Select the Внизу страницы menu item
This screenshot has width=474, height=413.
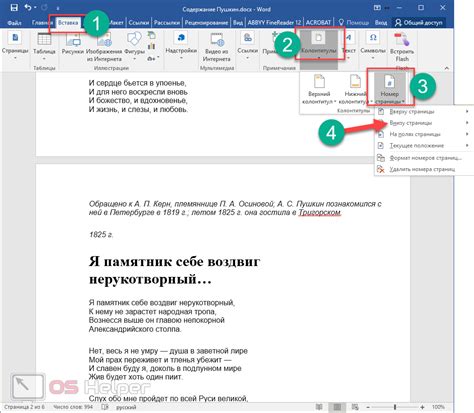point(423,123)
